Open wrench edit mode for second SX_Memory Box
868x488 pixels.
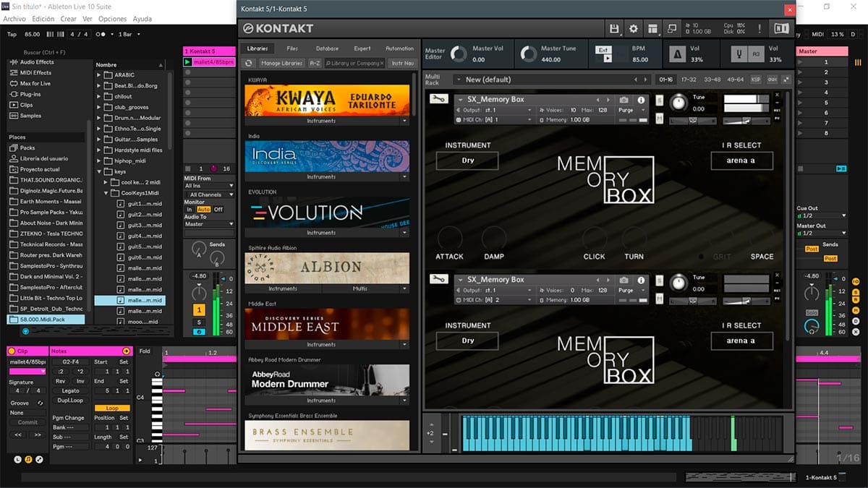point(438,279)
